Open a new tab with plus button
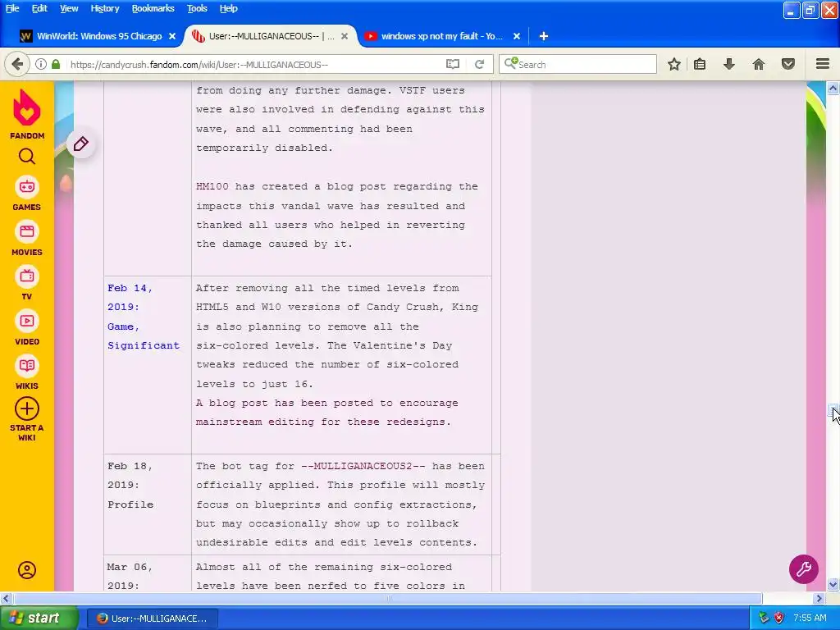 click(543, 36)
